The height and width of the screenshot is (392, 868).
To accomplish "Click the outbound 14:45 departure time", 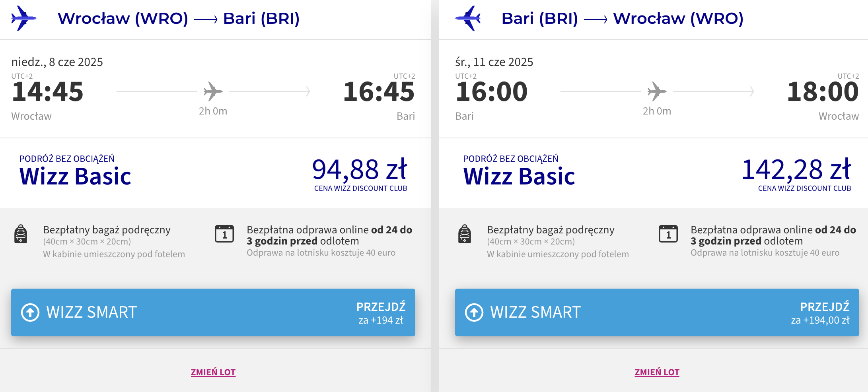I will 48,91.
